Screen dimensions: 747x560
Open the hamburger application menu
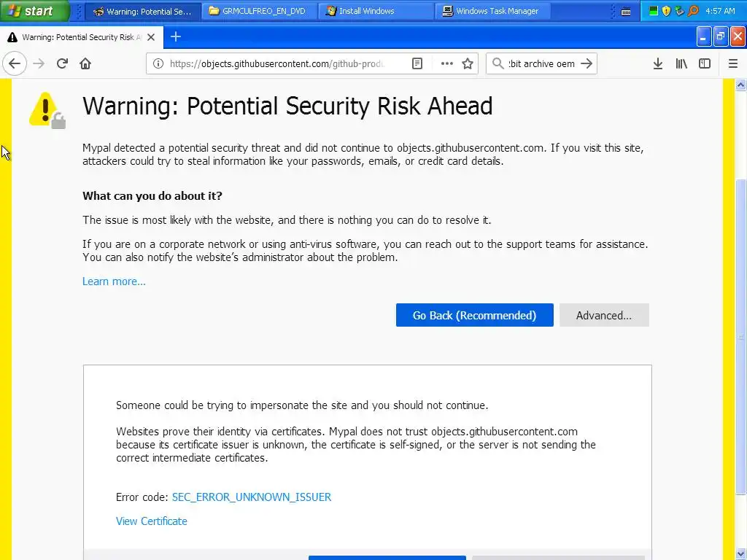[733, 63]
